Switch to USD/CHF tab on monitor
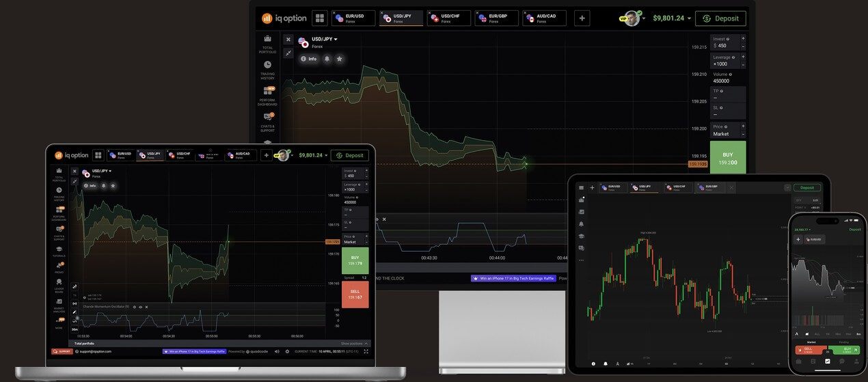Viewport: 868px width, 382px height. coord(449,18)
